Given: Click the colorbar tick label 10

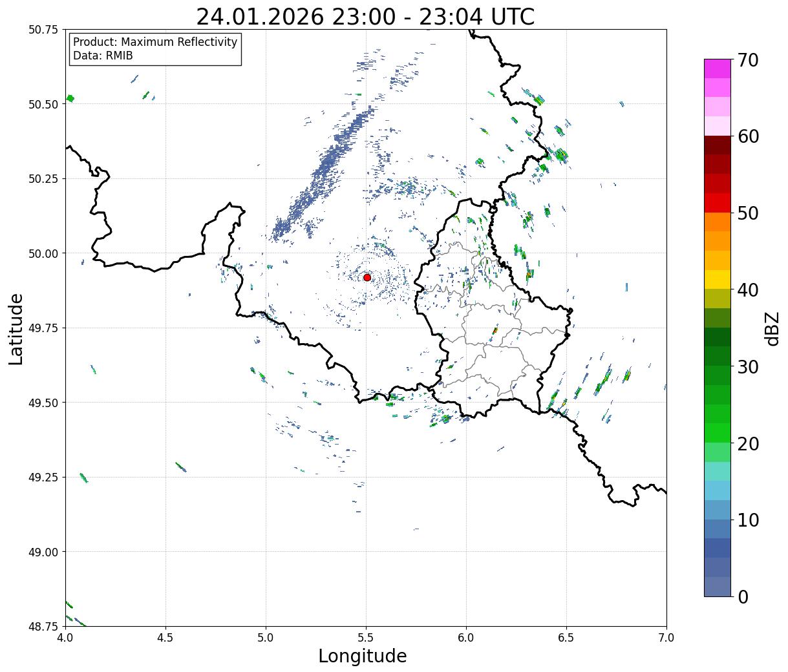Looking at the screenshot, I should point(748,520).
